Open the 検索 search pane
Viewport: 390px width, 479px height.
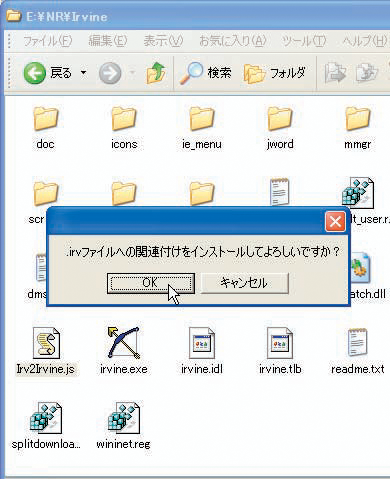(x=206, y=73)
